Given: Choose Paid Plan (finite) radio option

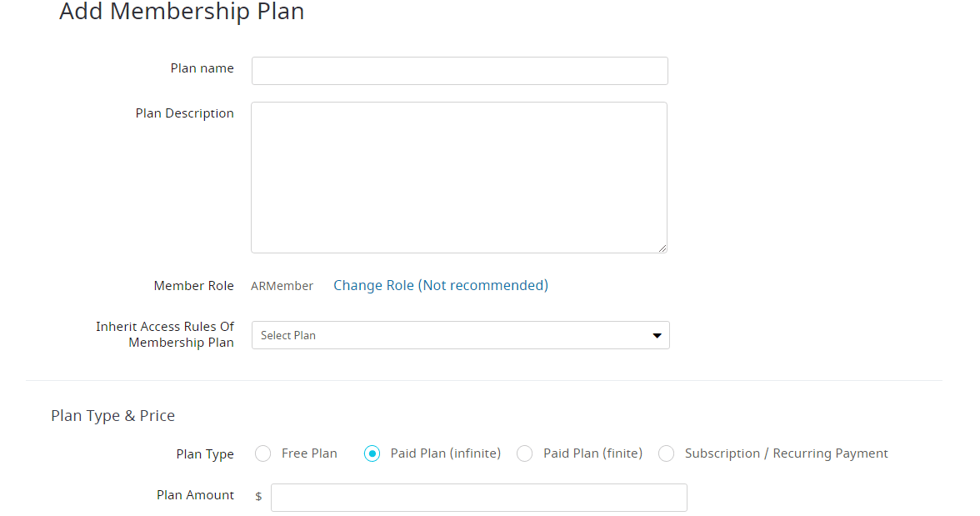Looking at the screenshot, I should (x=525, y=453).
